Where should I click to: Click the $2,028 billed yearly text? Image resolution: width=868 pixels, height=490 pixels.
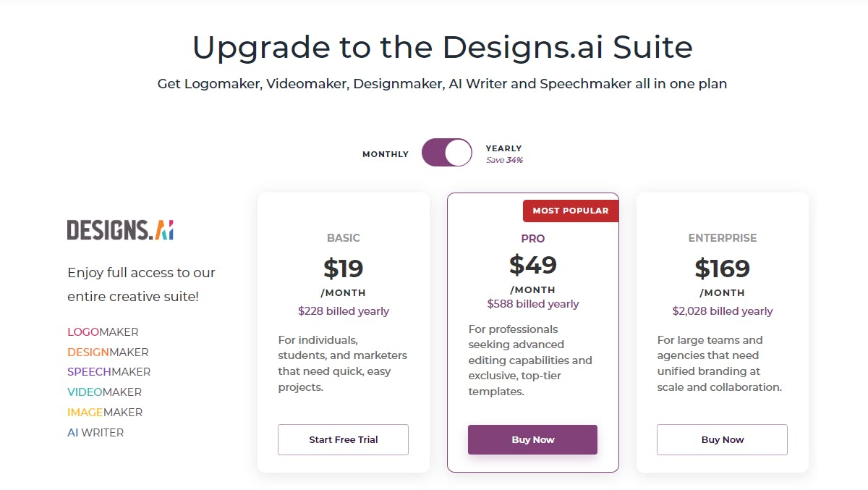point(722,311)
